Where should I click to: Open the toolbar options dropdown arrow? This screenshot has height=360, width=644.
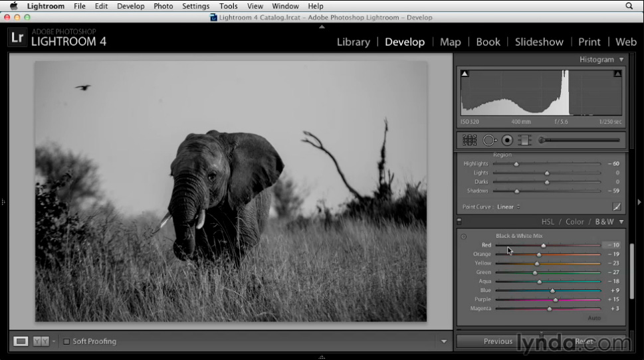pyautogui.click(x=444, y=341)
